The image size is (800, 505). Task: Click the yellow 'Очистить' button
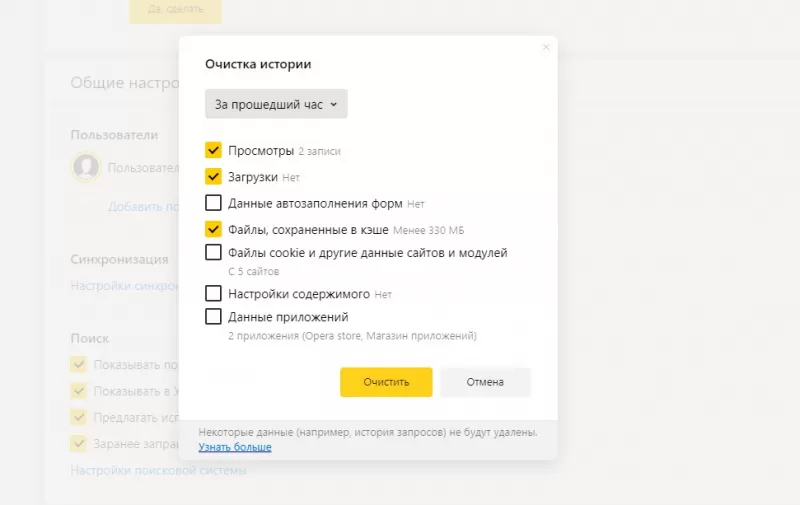click(x=386, y=382)
